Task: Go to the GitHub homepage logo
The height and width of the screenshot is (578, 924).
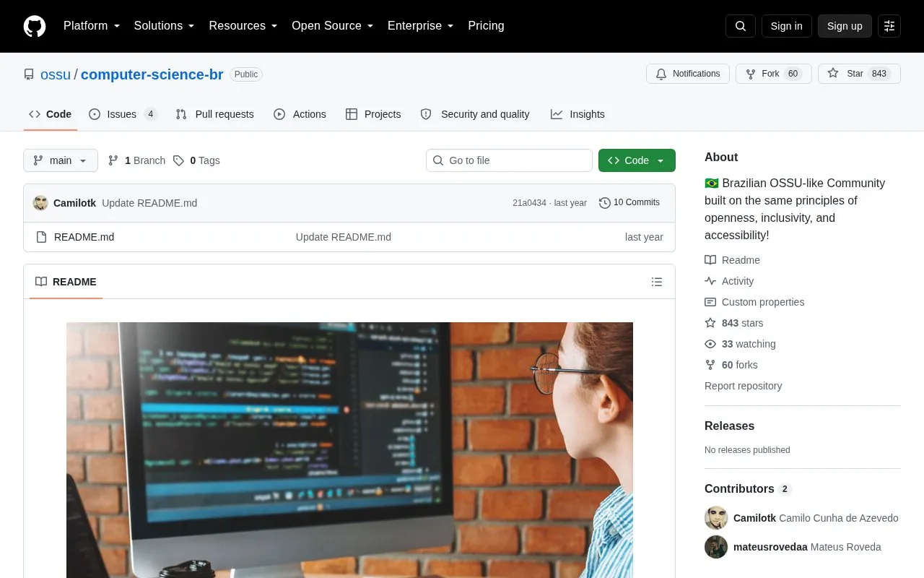Action: [x=35, y=26]
